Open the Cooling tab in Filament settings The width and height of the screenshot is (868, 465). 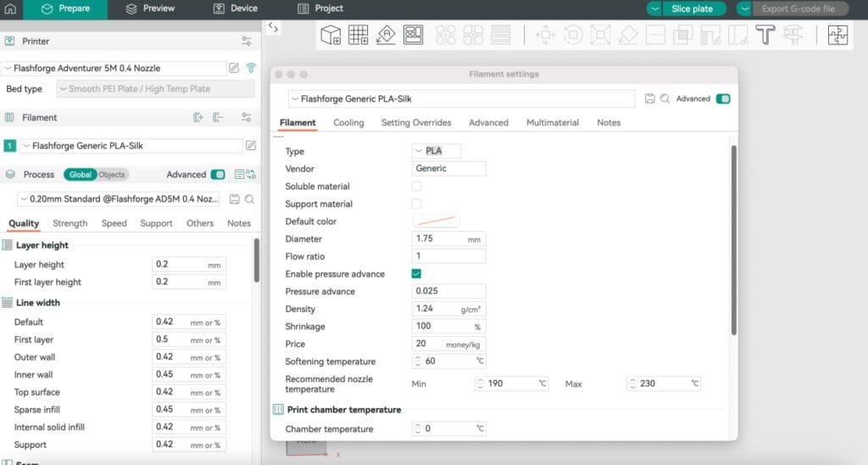[348, 122]
